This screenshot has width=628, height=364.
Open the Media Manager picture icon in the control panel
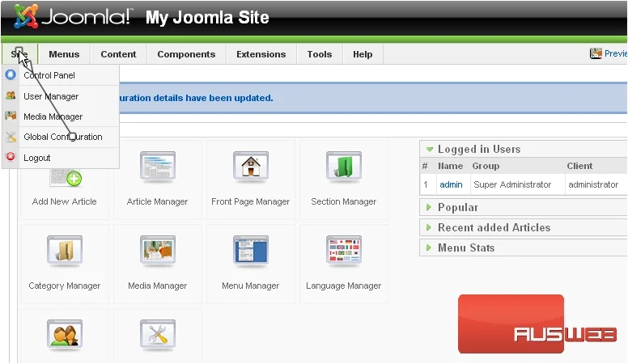(x=157, y=250)
